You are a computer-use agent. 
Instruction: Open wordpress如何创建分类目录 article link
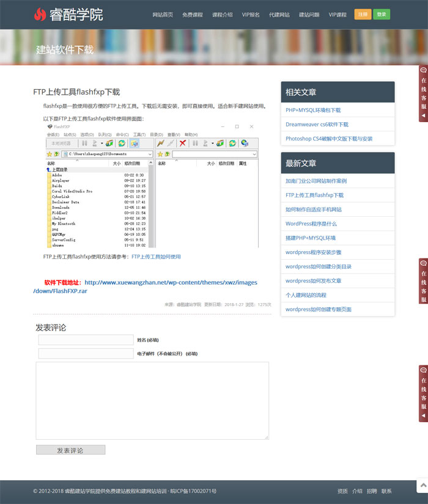pyautogui.click(x=319, y=266)
